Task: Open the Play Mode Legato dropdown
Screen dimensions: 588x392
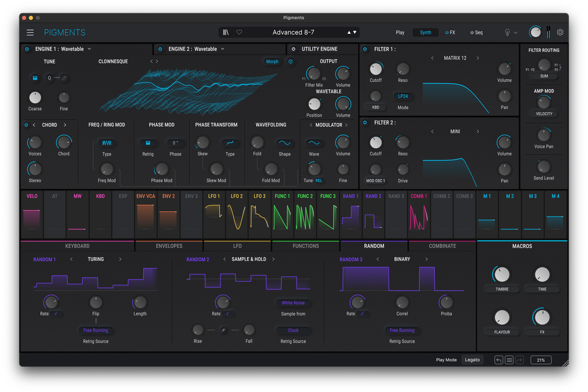Action: click(472, 360)
